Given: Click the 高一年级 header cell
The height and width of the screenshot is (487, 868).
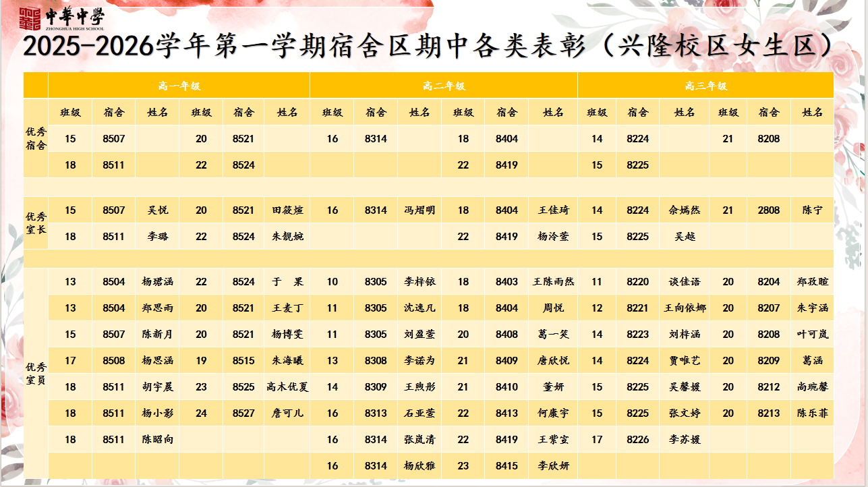Looking at the screenshot, I should tap(179, 86).
